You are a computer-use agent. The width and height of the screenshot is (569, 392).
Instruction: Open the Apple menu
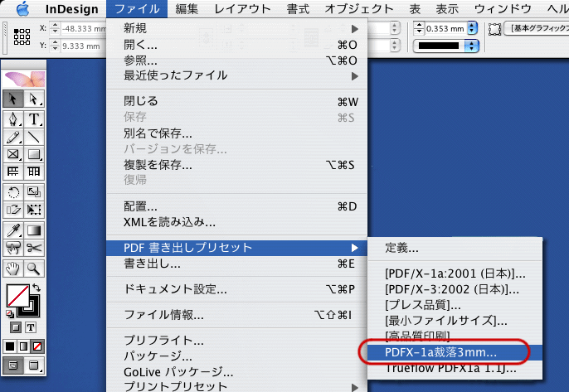coord(22,9)
